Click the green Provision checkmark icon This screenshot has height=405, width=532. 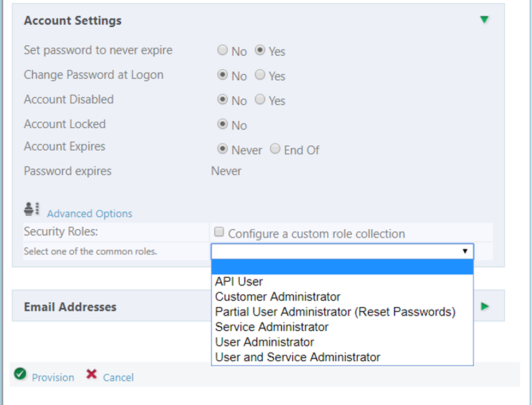(20, 374)
